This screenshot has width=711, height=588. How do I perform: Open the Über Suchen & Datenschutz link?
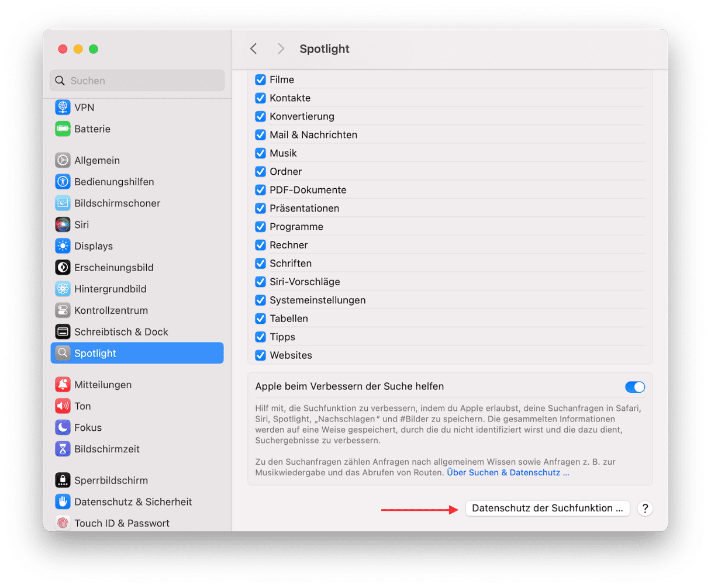(508, 472)
